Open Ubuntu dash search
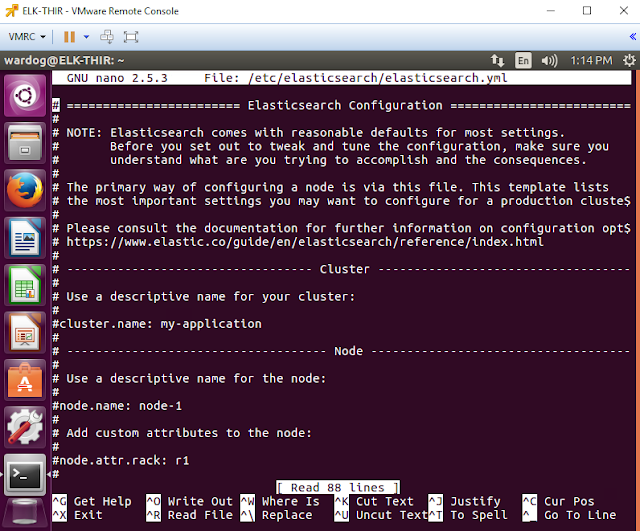 coord(25,96)
